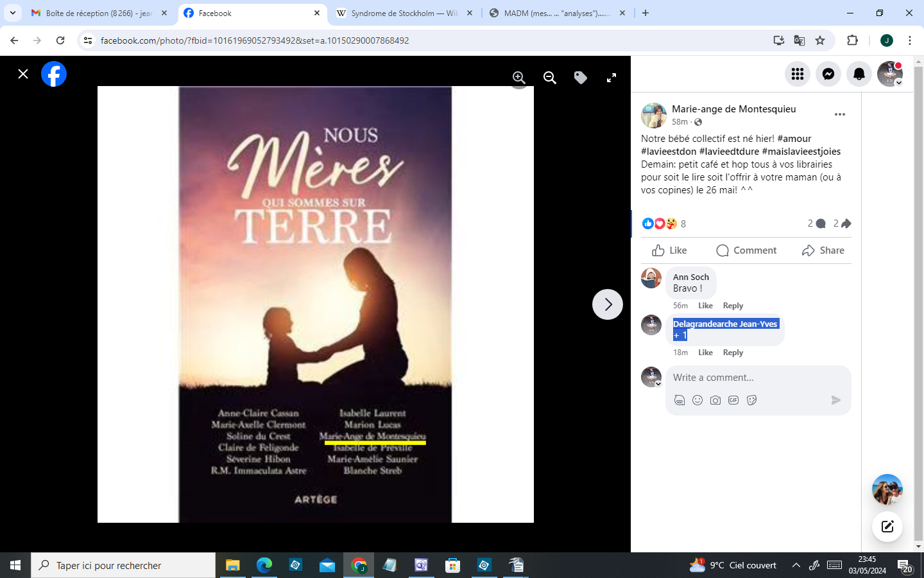Launch Microsoft Edge from taskbar
The width and height of the screenshot is (924, 578).
coord(264,565)
